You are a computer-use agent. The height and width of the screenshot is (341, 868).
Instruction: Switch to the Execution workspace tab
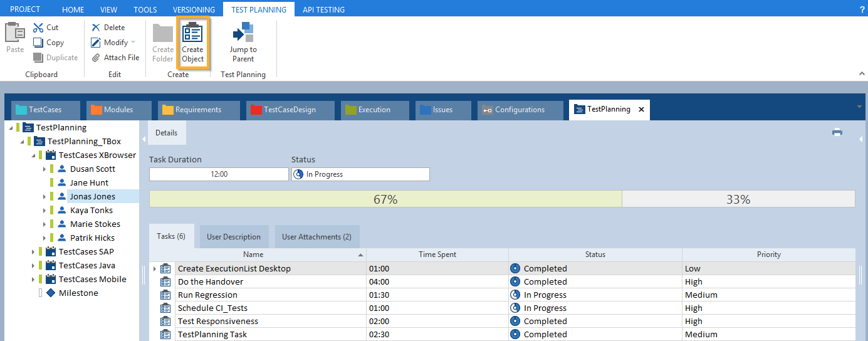[374, 110]
